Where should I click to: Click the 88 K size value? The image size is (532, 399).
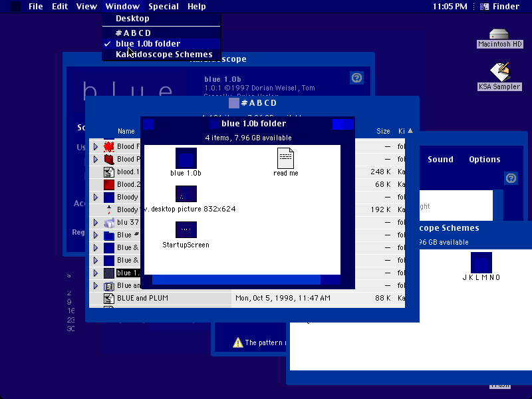[x=383, y=298]
